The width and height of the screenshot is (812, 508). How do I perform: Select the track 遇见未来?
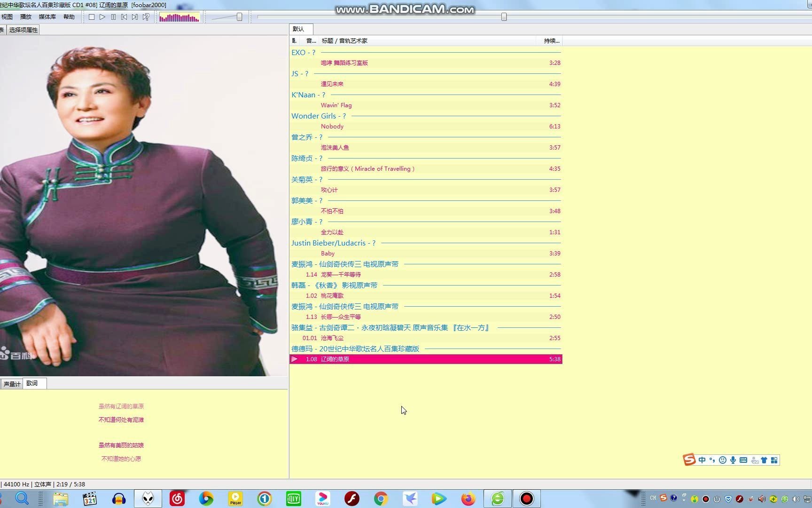426,84
